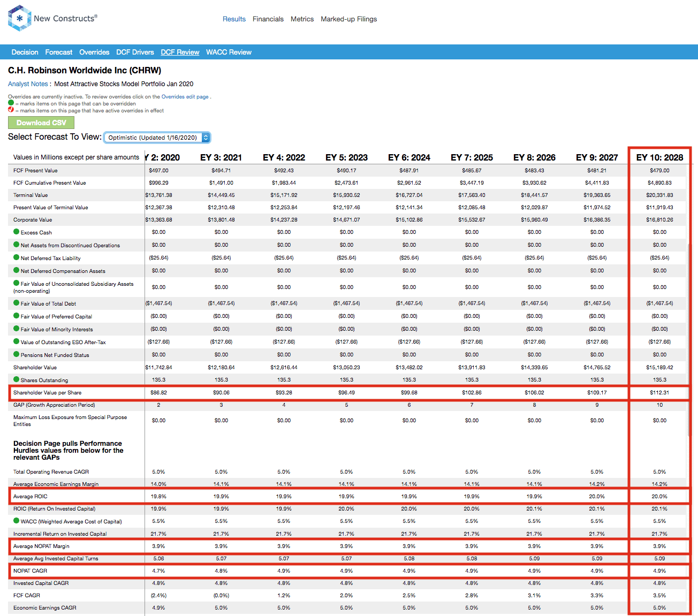Click the $15,189.42 shareholder value cell
This screenshot has width=698, height=616.
pos(659,367)
